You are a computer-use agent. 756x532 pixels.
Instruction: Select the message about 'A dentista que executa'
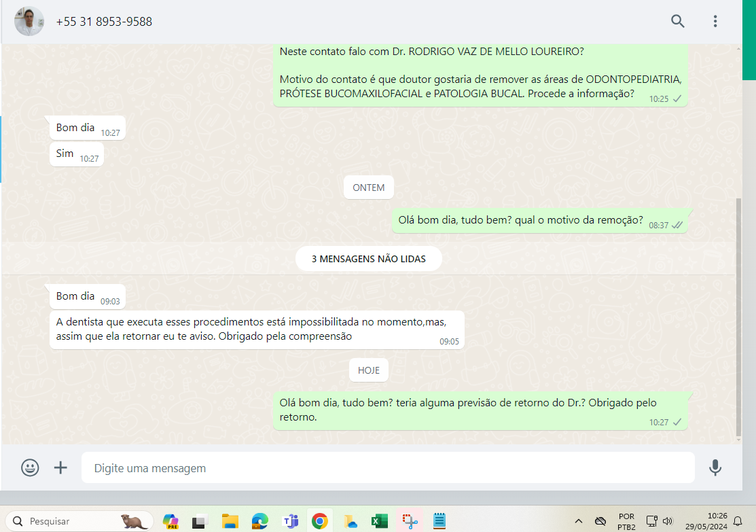257,330
